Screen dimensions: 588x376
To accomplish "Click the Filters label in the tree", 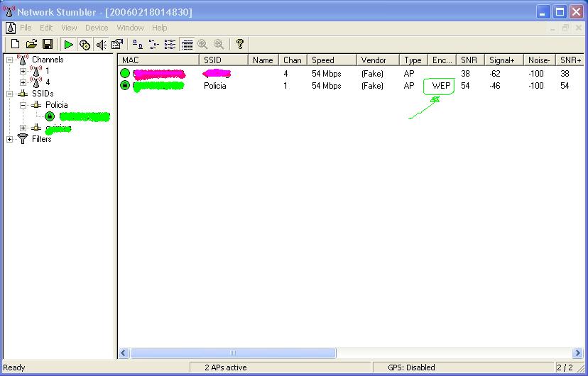I will (42, 139).
